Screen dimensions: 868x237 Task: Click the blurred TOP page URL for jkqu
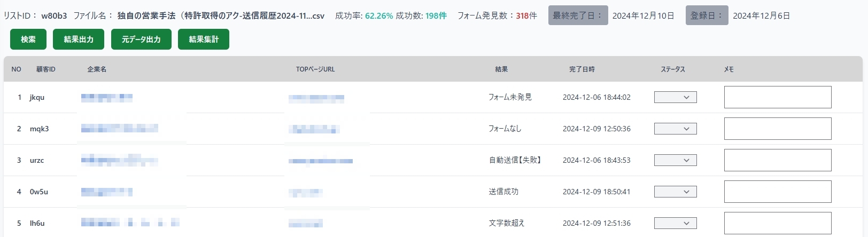coord(316,98)
